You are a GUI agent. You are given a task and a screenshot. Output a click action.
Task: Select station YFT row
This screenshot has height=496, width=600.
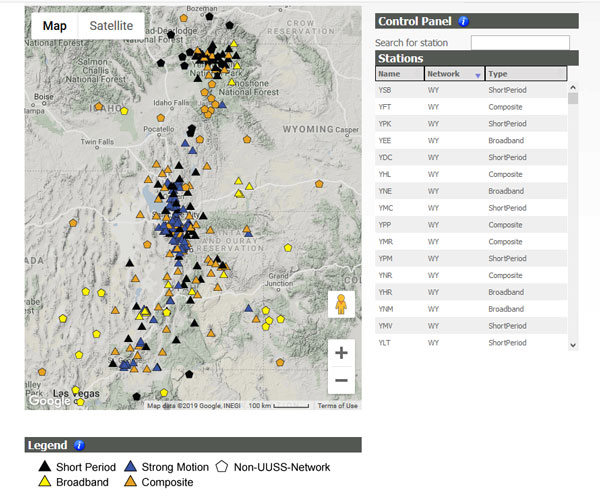(471, 107)
